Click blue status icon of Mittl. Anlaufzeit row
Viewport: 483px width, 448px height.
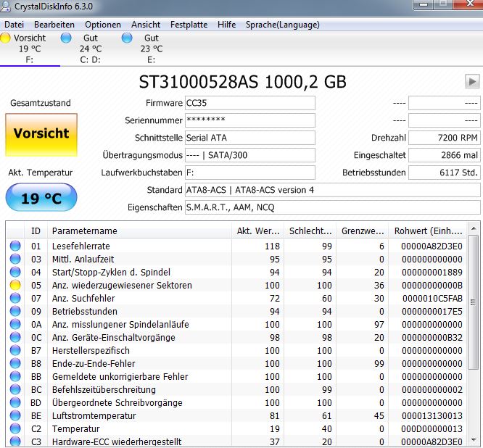tap(15, 259)
